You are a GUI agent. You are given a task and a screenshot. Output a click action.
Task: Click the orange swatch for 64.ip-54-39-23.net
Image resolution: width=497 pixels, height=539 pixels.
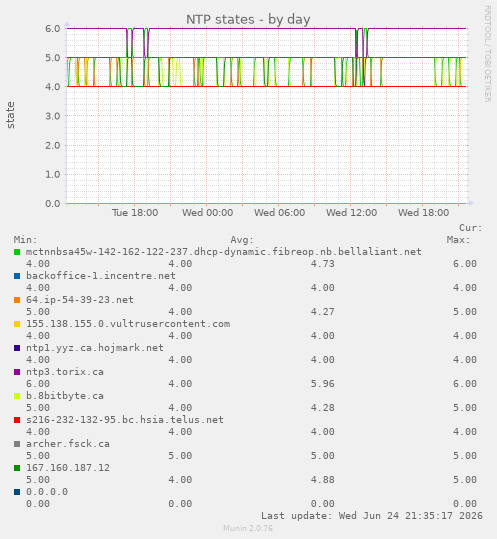[x=17, y=300]
